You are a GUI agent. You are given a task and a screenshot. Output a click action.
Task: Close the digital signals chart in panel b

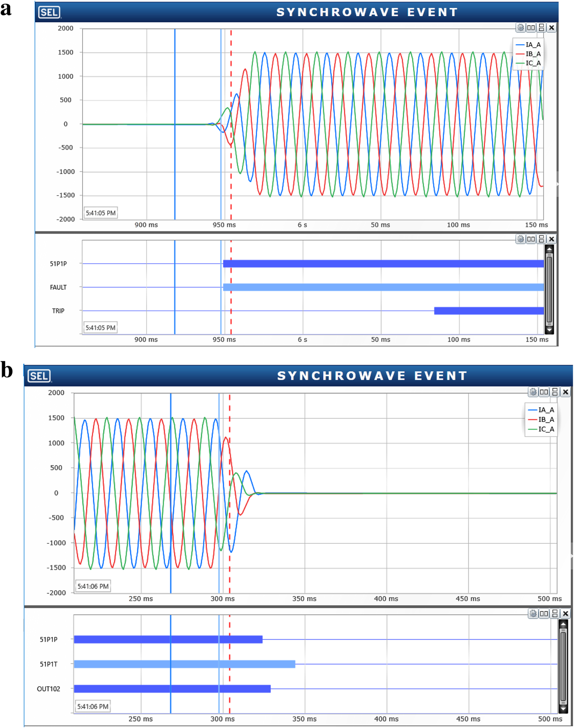tap(565, 613)
